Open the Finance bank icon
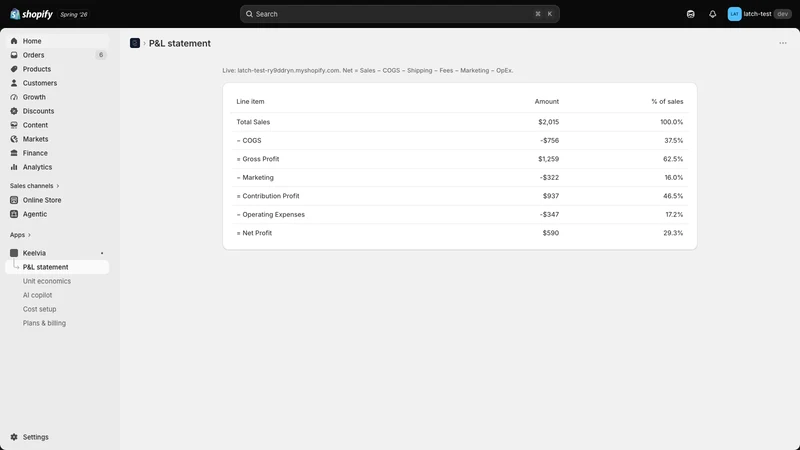 click(x=14, y=153)
